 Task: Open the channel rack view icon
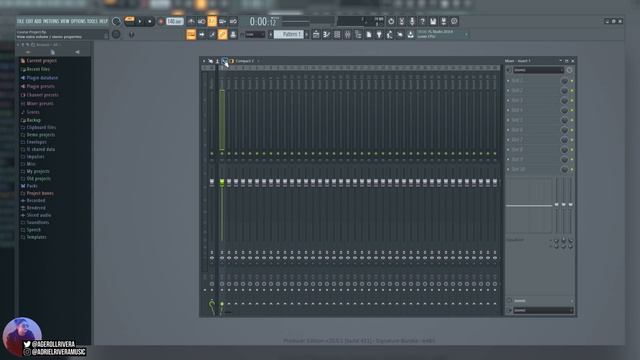(x=337, y=35)
